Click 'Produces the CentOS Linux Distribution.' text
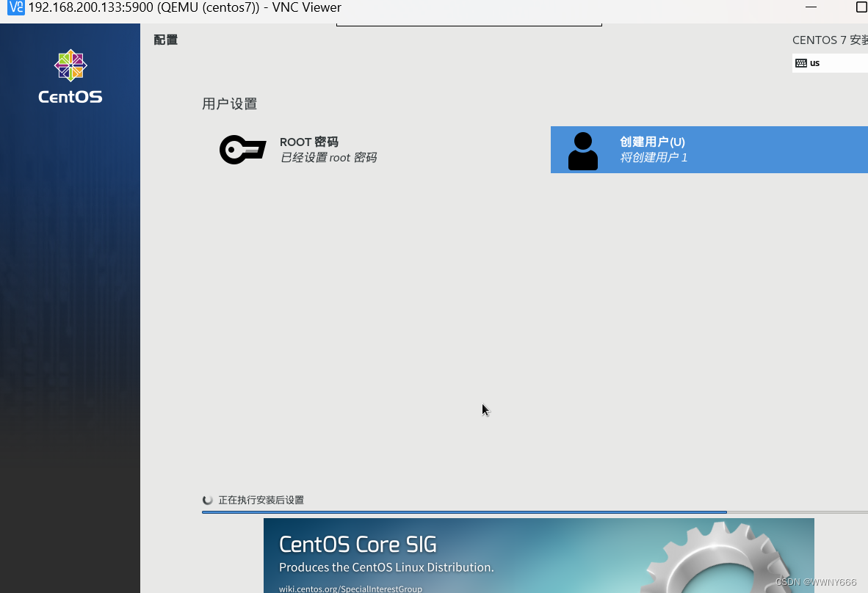Screen dimensions: 868x593 pos(386,567)
